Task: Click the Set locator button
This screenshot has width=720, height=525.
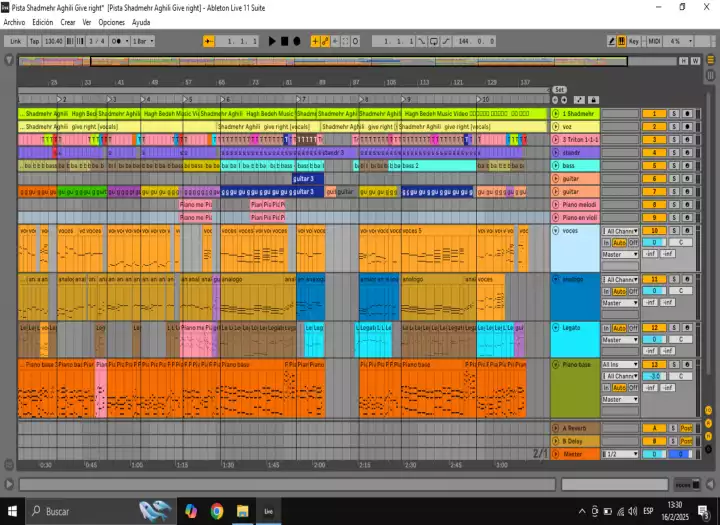Action: point(559,90)
